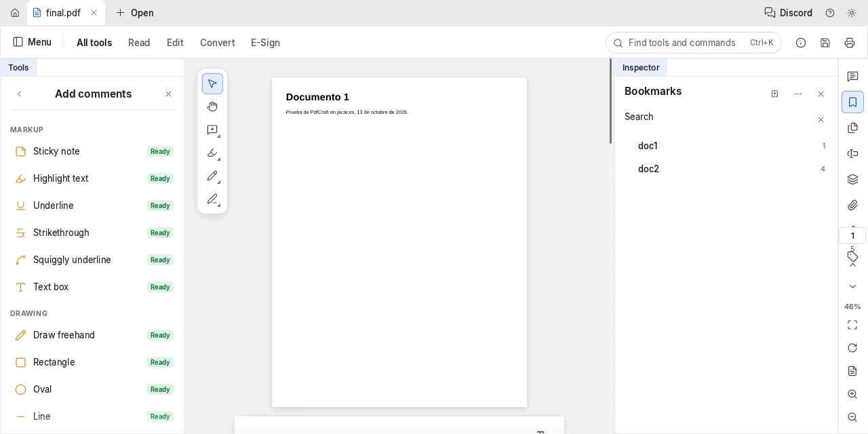
Task: Print the document with printer icon
Action: [850, 43]
